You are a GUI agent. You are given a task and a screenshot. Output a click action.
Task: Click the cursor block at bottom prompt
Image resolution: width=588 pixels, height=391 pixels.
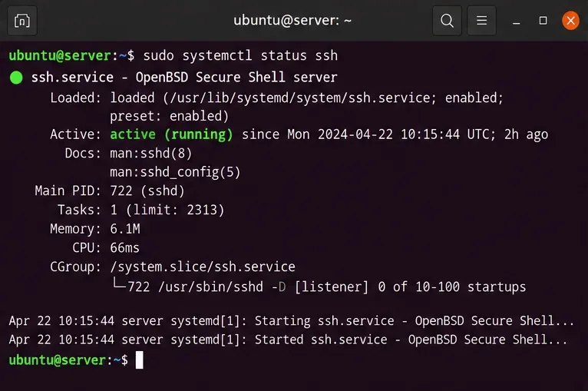[x=139, y=360]
